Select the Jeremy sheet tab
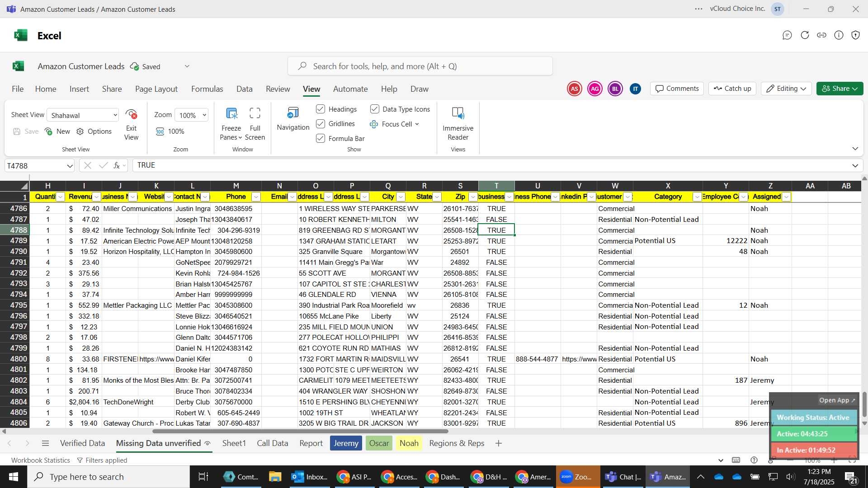The image size is (868, 488). tap(346, 443)
